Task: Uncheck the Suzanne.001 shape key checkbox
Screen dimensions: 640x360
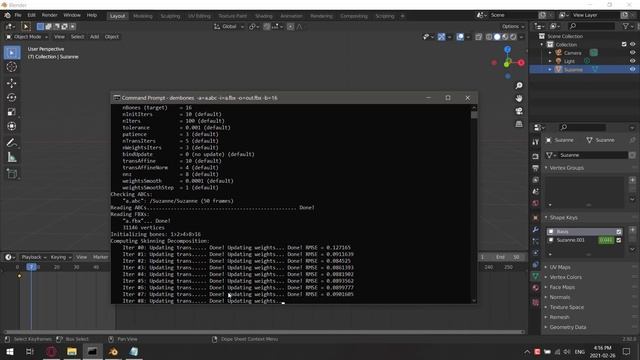Action: [x=619, y=240]
